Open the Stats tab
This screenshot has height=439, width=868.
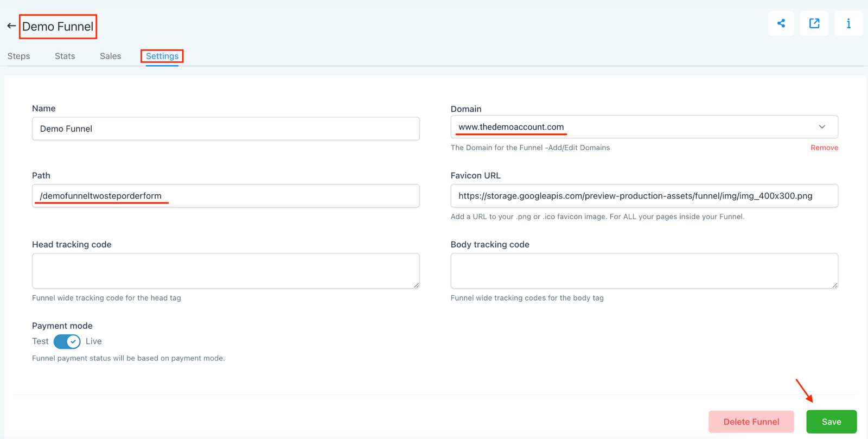click(65, 56)
